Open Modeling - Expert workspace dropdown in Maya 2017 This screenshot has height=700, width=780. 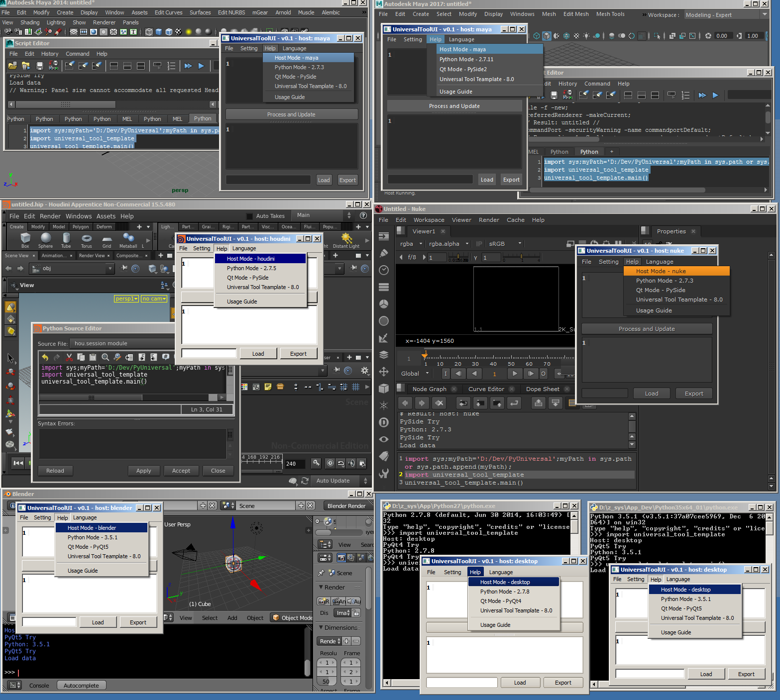pos(726,15)
